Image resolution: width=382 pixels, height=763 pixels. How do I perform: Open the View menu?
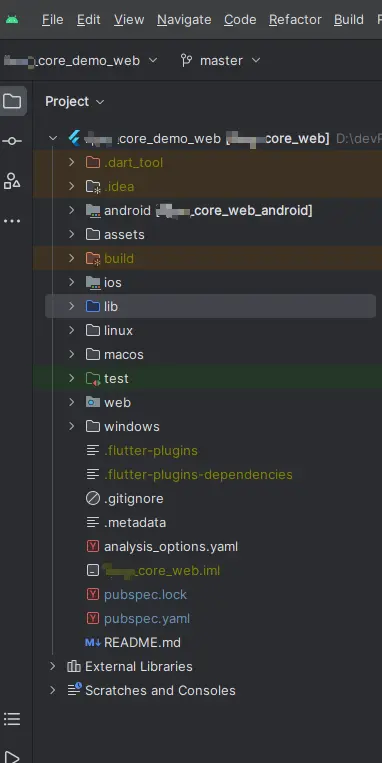[x=129, y=19]
